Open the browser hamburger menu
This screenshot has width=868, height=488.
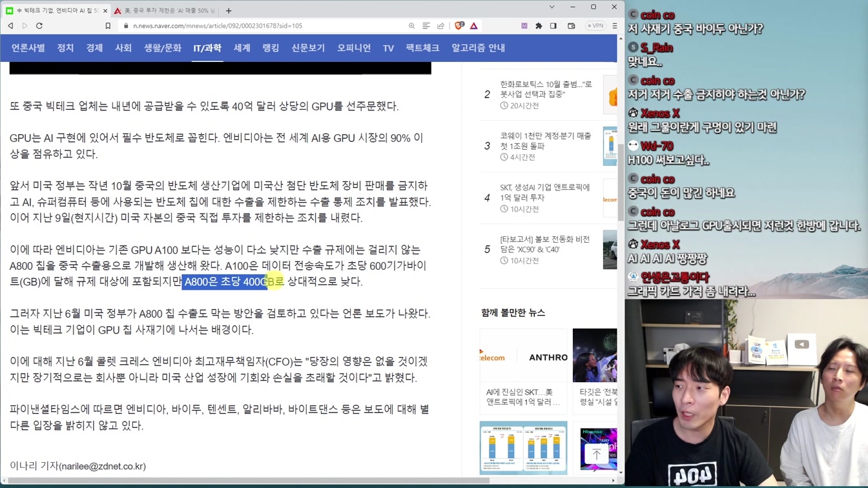pyautogui.click(x=615, y=26)
